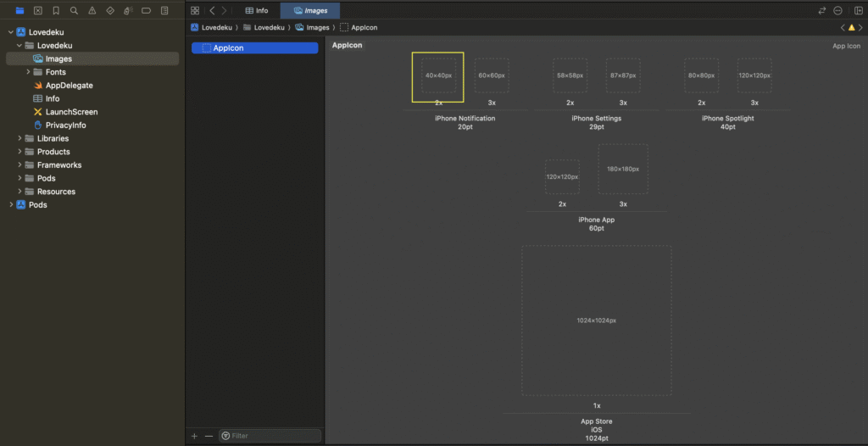Click the related items grid icon
The image size is (868, 446).
(195, 11)
